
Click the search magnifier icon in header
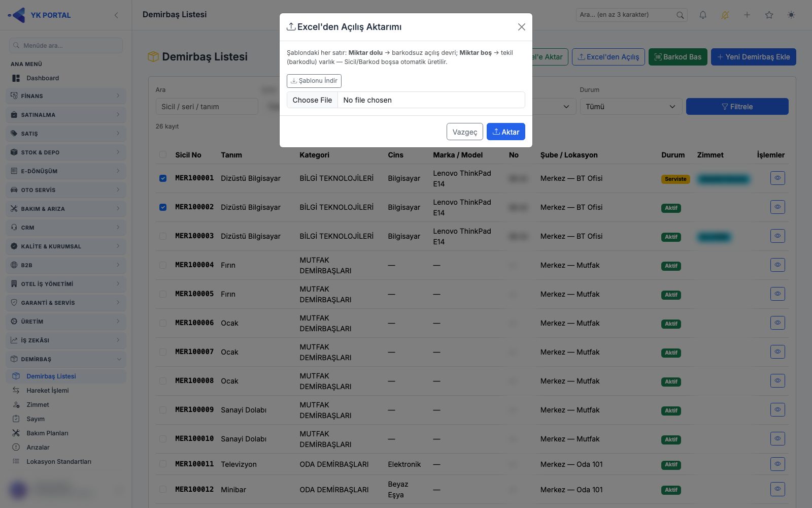[x=680, y=15]
